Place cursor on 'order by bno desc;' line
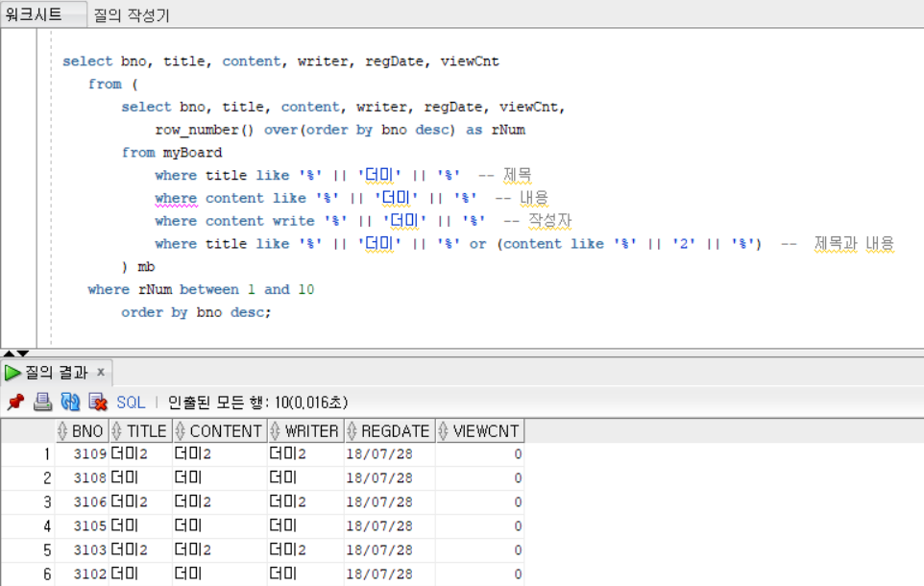 (196, 312)
